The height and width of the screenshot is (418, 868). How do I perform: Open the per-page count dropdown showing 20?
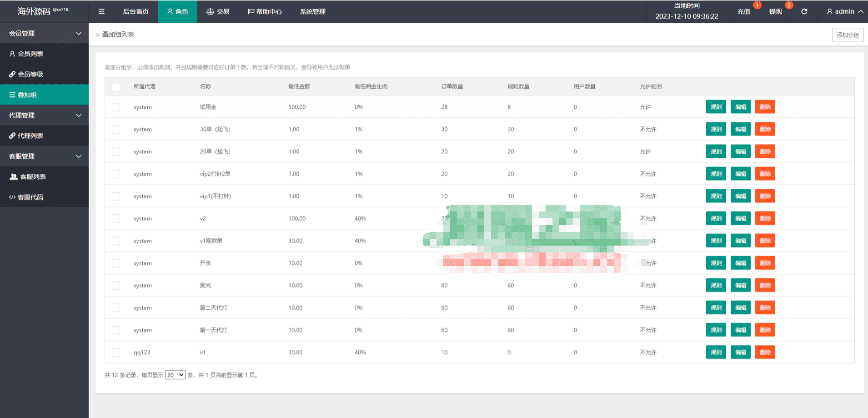[x=175, y=375]
